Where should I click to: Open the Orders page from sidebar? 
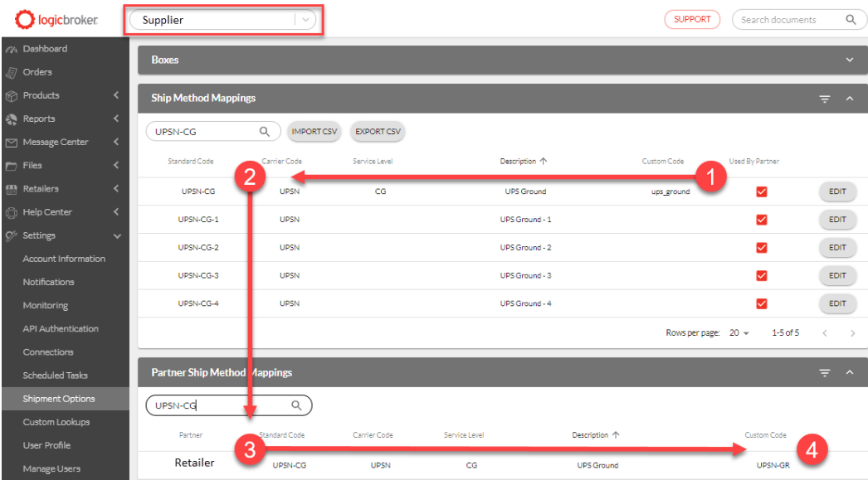coord(37,72)
